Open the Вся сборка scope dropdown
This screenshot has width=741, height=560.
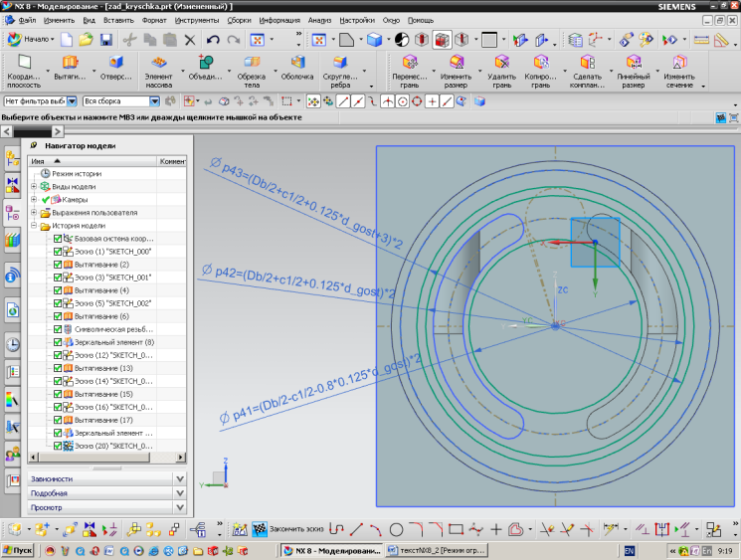coord(154,101)
